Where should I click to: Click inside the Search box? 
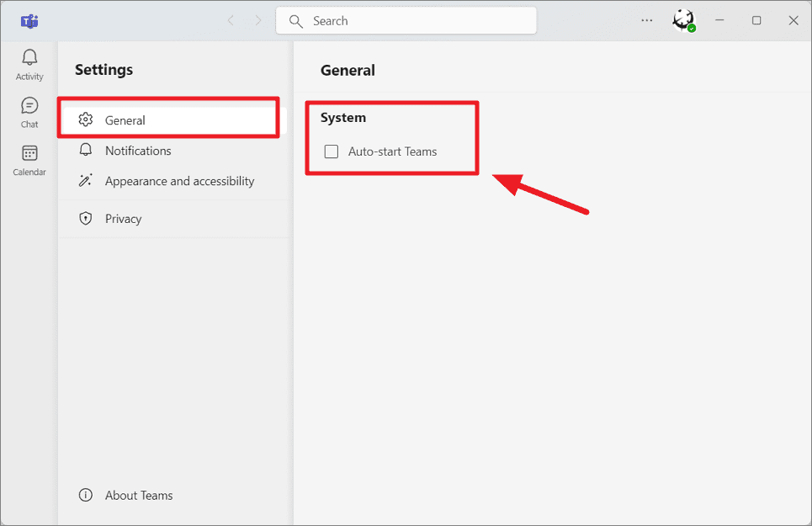click(406, 21)
